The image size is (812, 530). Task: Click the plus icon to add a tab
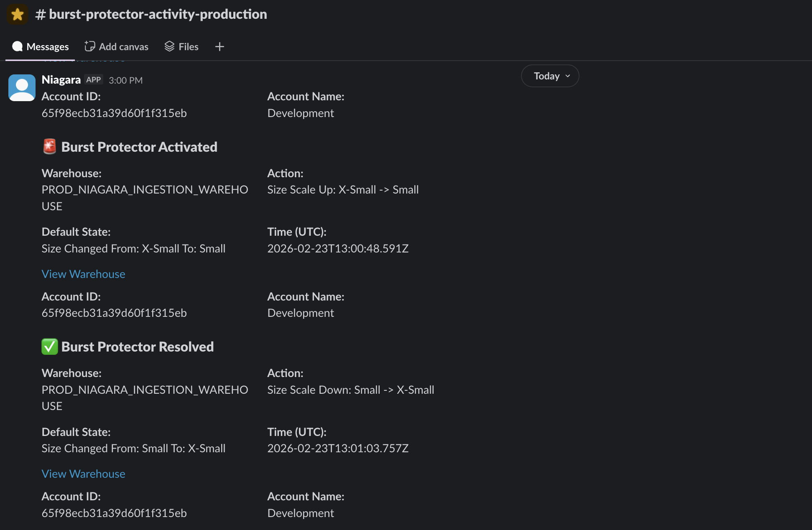[x=220, y=47]
